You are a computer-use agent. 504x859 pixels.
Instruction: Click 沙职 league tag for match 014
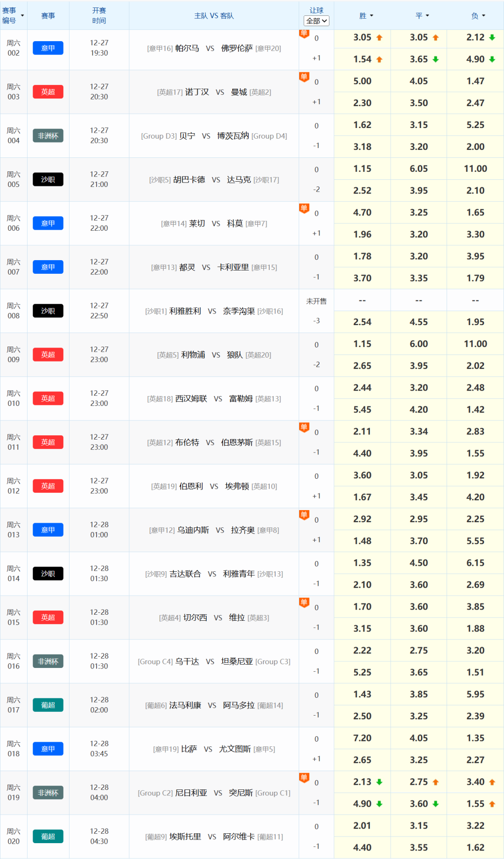pos(48,574)
